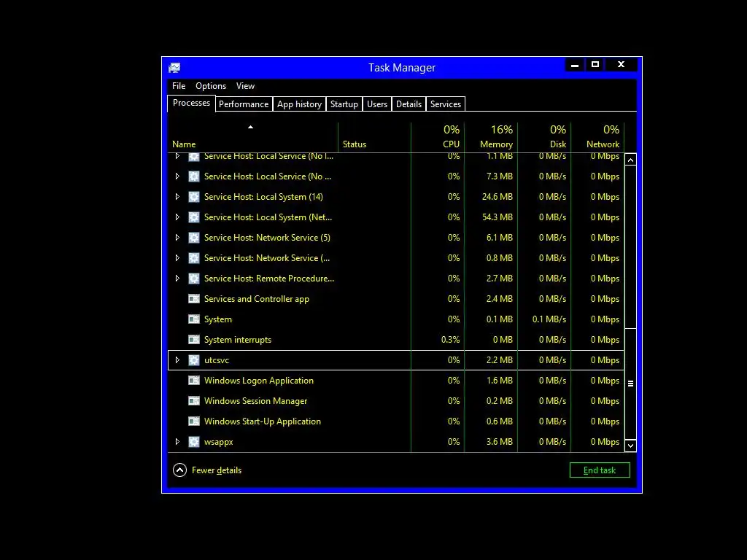Select the Processes tab

(191, 104)
